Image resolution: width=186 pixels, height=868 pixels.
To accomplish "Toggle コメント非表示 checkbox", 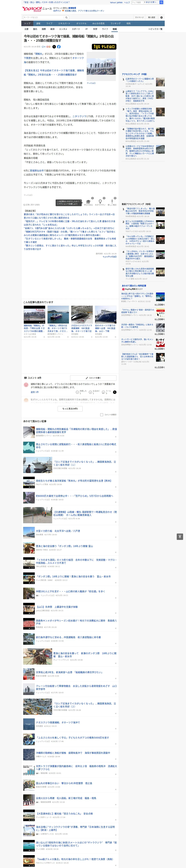I will pyautogui.click(x=102, y=415).
